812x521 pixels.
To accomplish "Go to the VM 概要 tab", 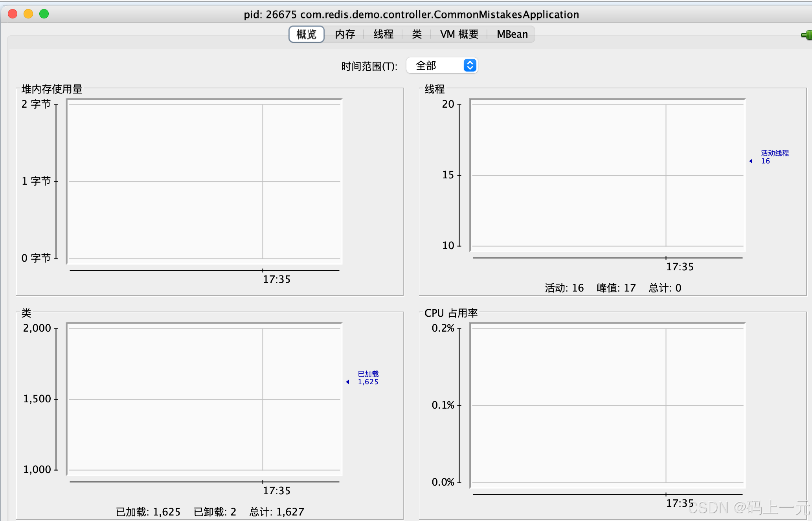I will [459, 35].
